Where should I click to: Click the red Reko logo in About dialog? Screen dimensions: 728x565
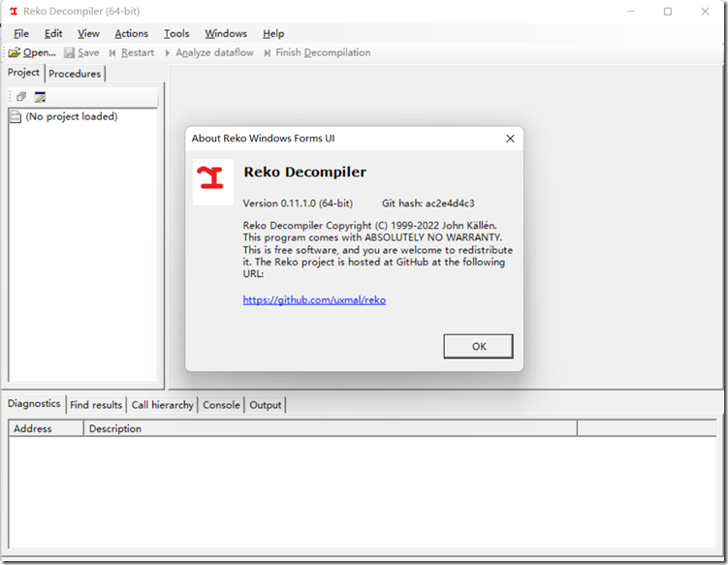coord(212,176)
